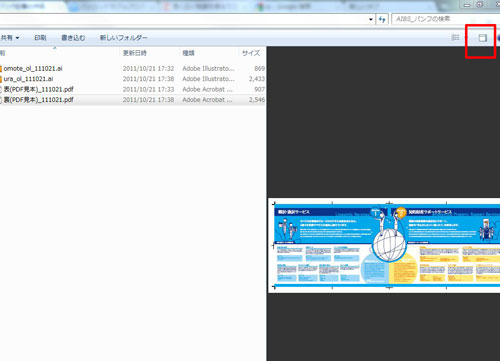The image size is (500, 361).
Task: Focus the AIBS_パンフの検索 search field
Action: (446, 19)
